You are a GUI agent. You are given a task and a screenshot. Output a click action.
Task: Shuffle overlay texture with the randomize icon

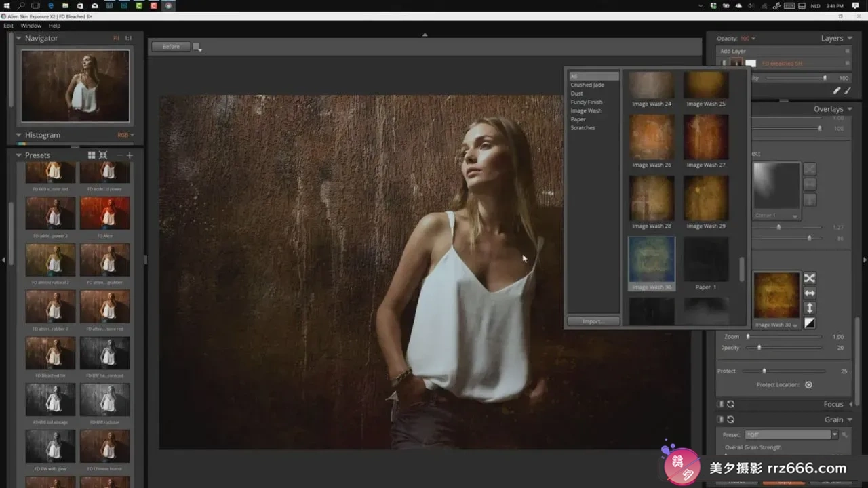tap(810, 278)
